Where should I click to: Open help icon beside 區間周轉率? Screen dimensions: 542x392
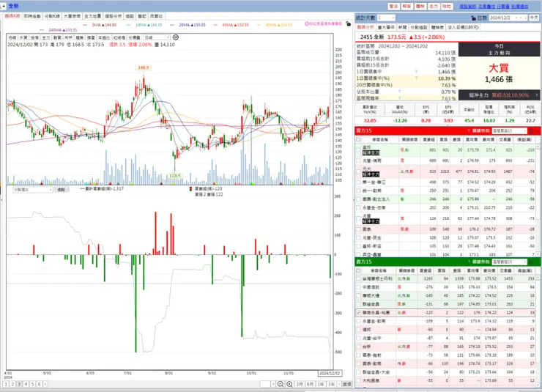click(x=399, y=98)
